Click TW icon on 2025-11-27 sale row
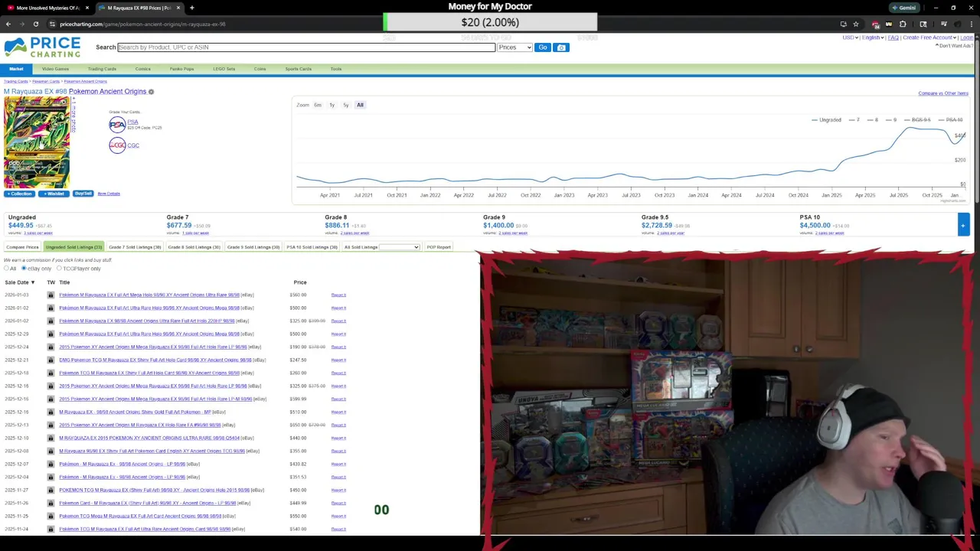This screenshot has height=551, width=980. 51,490
